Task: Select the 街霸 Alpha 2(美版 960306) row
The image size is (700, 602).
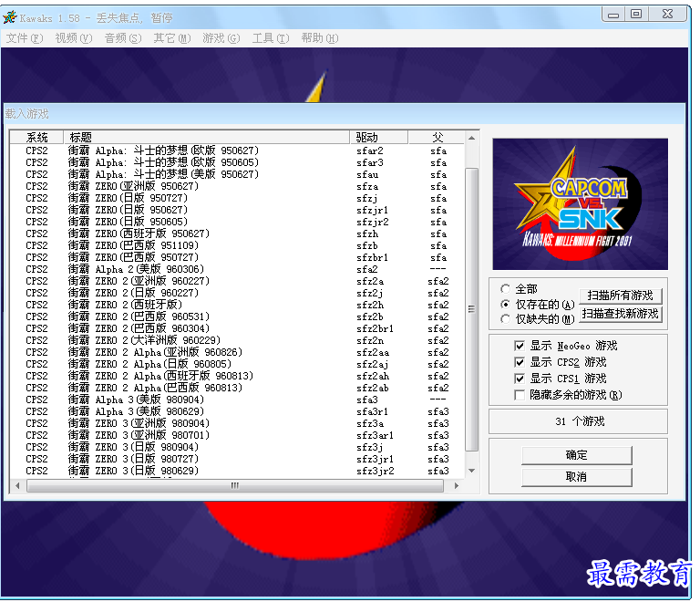Action: (237, 269)
